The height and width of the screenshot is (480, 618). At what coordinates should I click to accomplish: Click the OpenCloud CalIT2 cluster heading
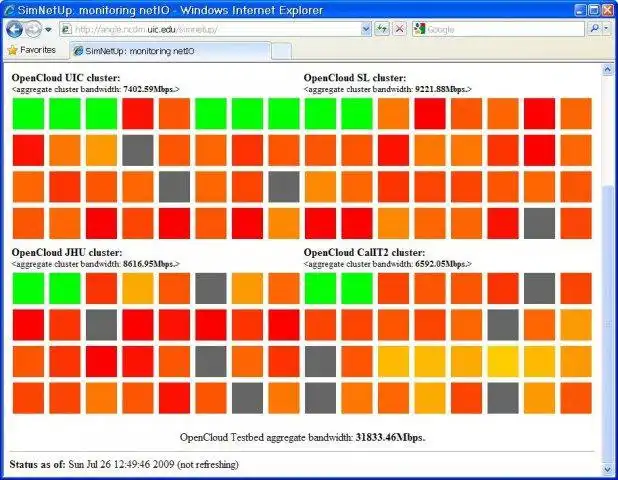tap(365, 252)
